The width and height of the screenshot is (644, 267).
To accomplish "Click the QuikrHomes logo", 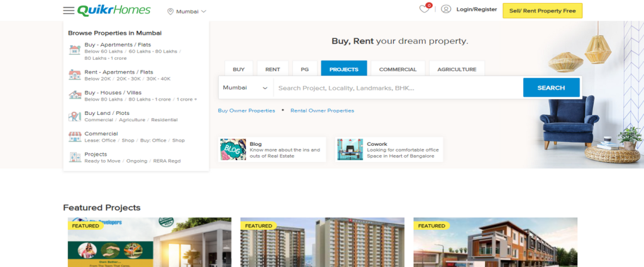I will [114, 11].
